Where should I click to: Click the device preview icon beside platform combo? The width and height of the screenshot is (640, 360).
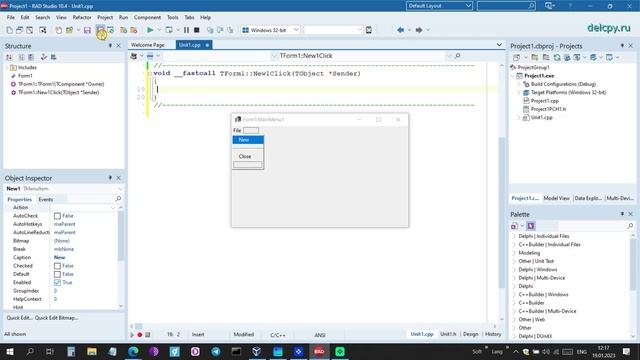click(369, 30)
